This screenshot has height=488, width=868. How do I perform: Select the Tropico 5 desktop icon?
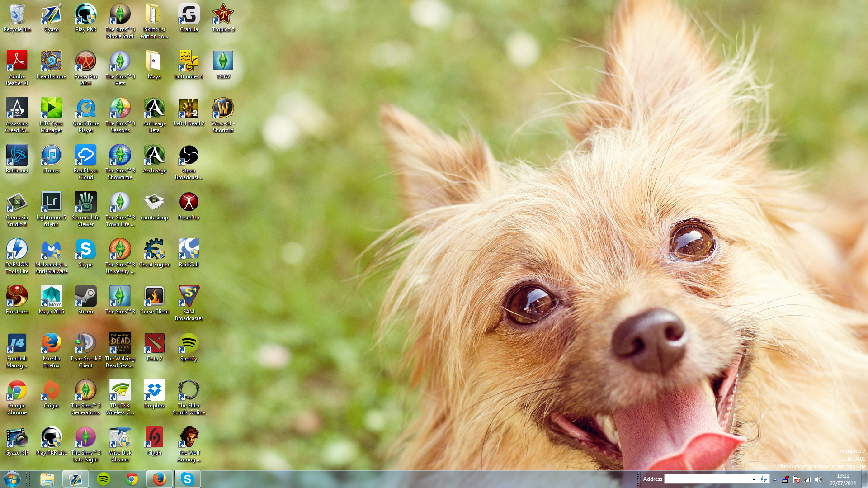223,18
